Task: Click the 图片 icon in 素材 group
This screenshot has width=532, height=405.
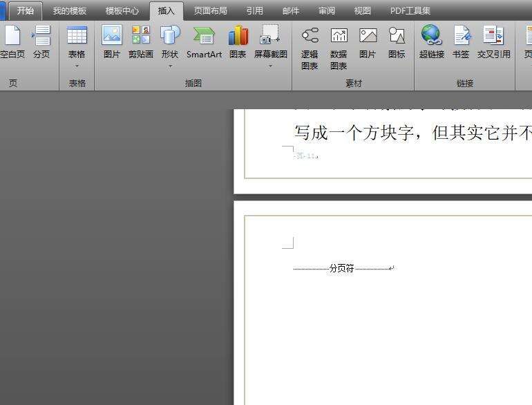Action: point(368,42)
